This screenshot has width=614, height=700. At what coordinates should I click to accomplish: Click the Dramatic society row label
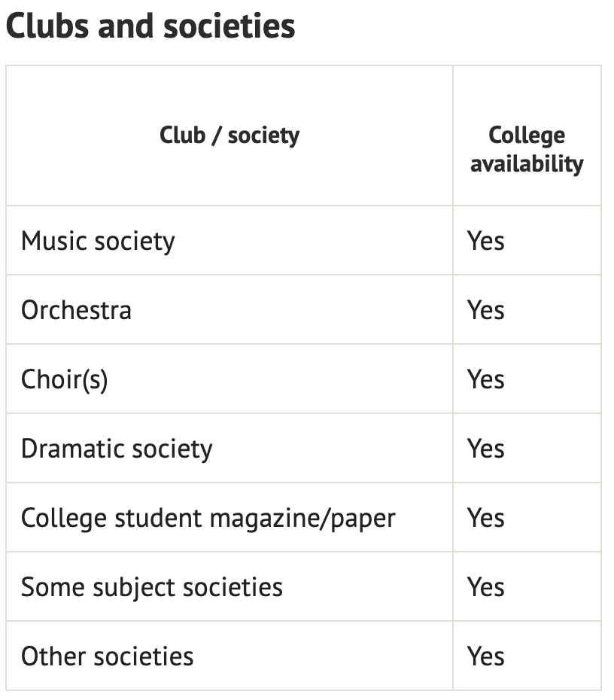pyautogui.click(x=117, y=449)
